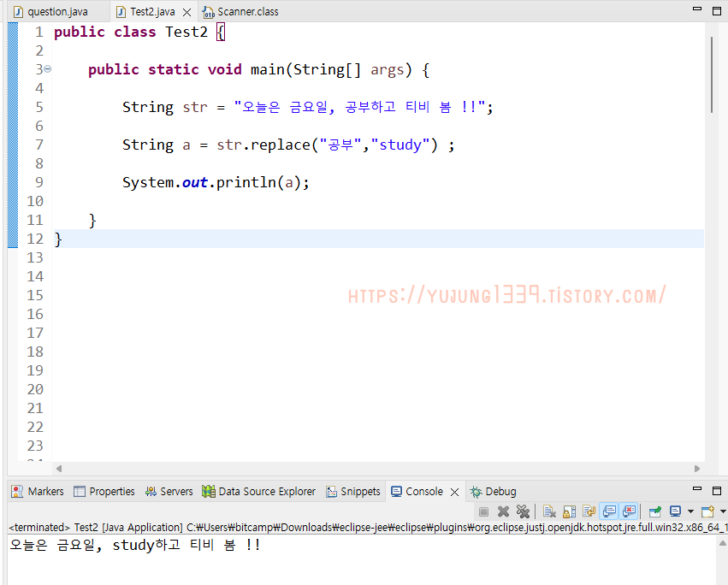Open the Data Source Explorer tab
728x585 pixels.
click(258, 491)
